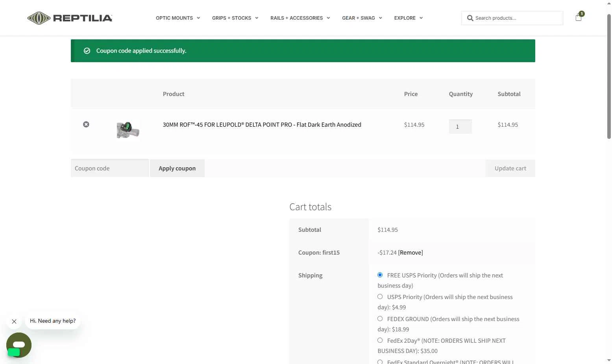The image size is (612, 364).
Task: Open the GRIPS + STOCKS menu
Action: 231,18
